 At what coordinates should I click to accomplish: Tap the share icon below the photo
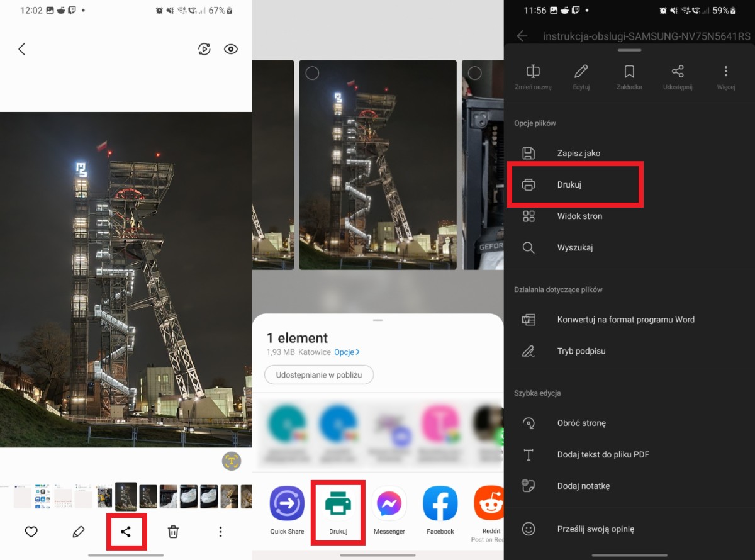click(126, 532)
